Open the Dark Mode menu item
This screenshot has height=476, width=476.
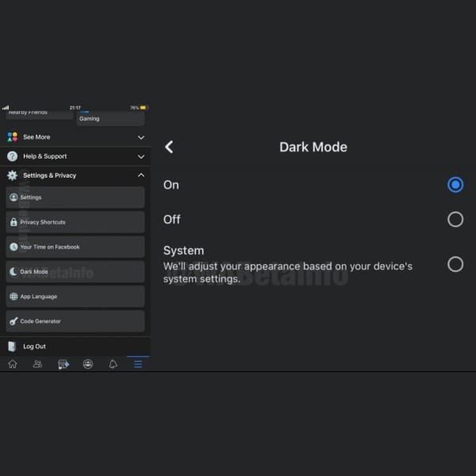(75, 271)
